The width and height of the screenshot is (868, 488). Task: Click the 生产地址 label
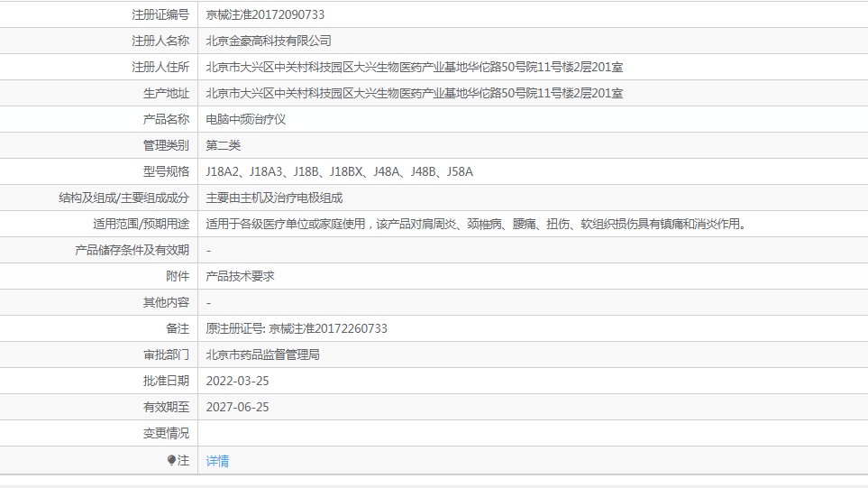[x=166, y=93]
